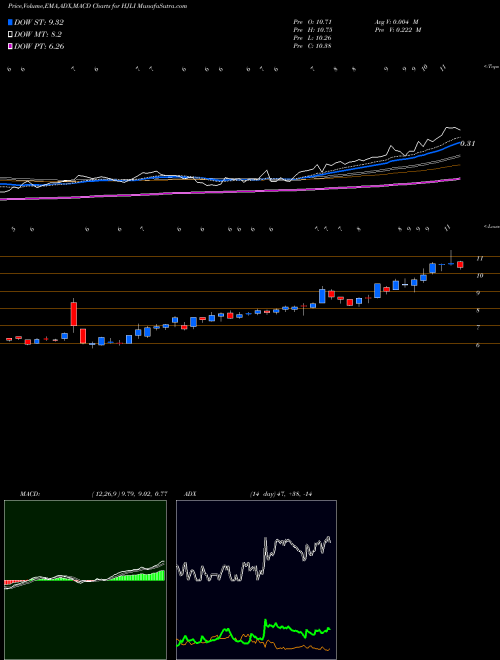
Task: Open the ADX indicator mini chart
Action: coord(256,580)
